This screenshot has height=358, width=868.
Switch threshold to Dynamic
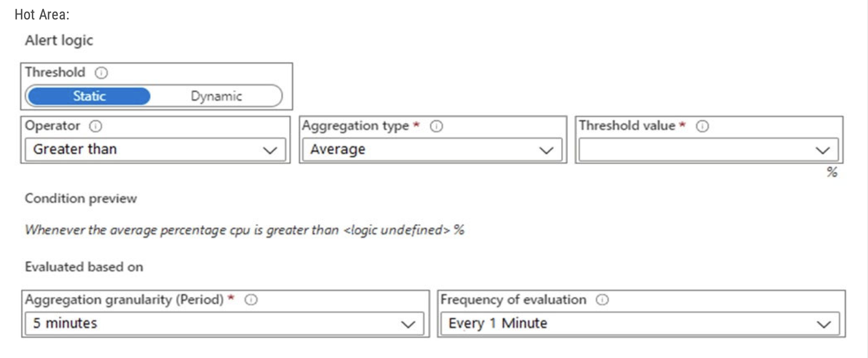(216, 96)
